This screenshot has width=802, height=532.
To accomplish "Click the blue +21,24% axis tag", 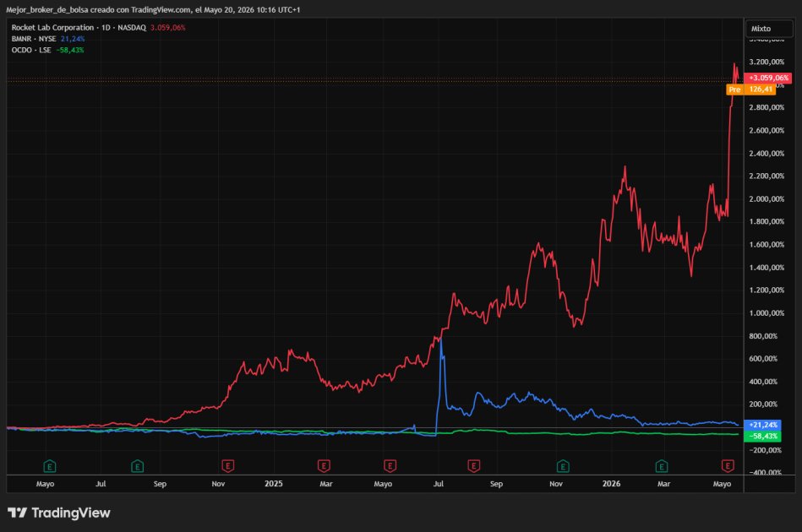I will pos(762,425).
